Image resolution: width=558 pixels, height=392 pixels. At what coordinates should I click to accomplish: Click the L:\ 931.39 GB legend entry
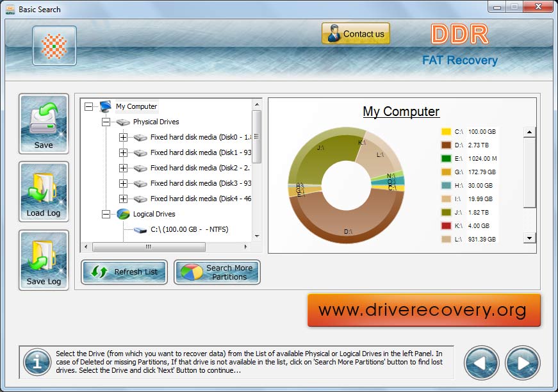tap(469, 240)
